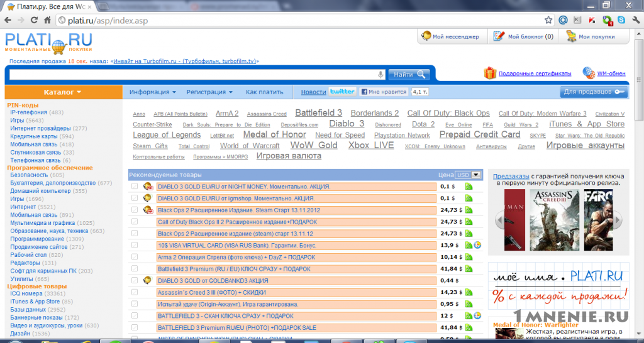The height and width of the screenshot is (343, 644).
Task: Click моё имя PLATI.RU banner
Action: [x=558, y=286]
